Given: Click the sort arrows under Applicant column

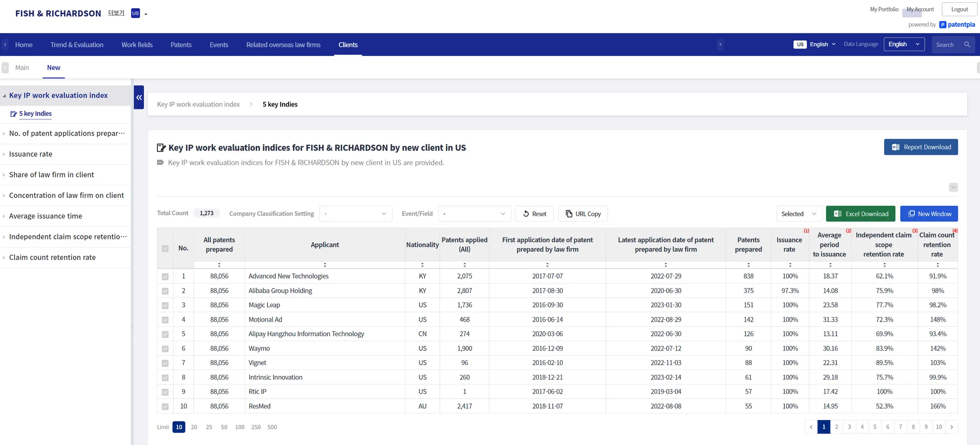Looking at the screenshot, I should pyautogui.click(x=325, y=265).
